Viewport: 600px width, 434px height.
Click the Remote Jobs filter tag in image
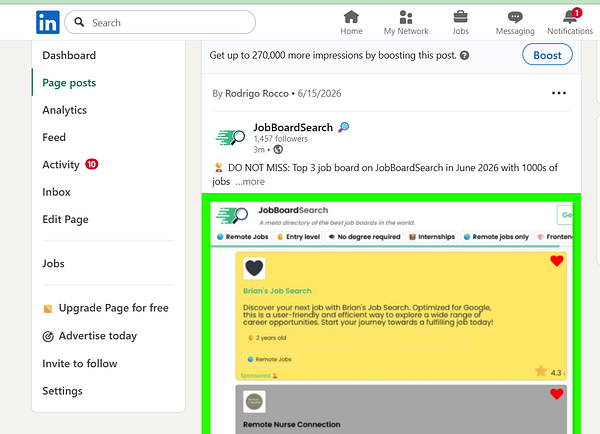(243, 237)
